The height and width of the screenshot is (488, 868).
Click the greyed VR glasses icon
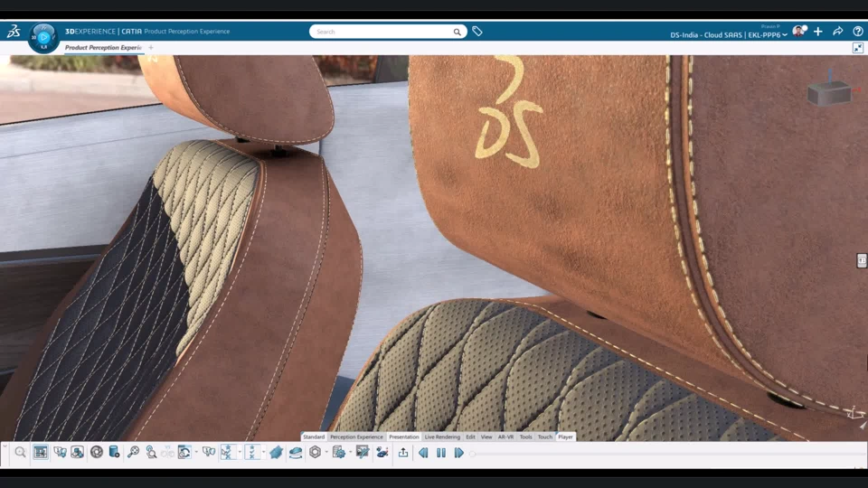pyautogui.click(x=167, y=453)
